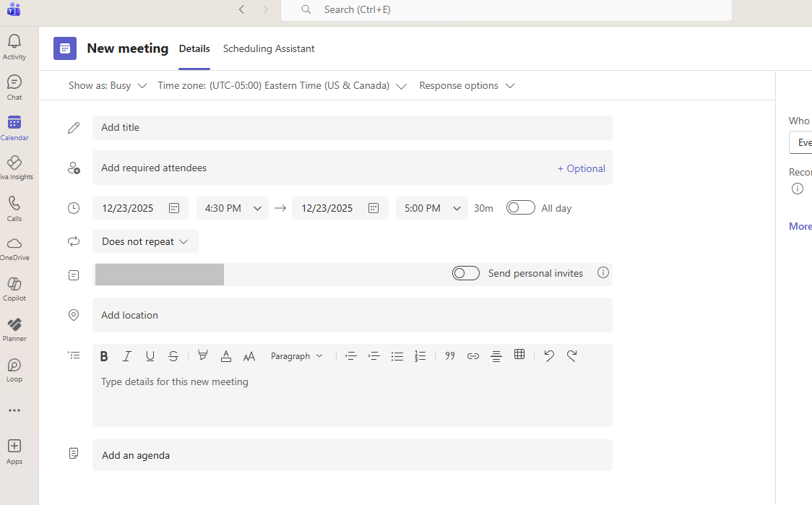Image resolution: width=812 pixels, height=505 pixels.
Task: Insert a bulleted list
Action: (397, 356)
